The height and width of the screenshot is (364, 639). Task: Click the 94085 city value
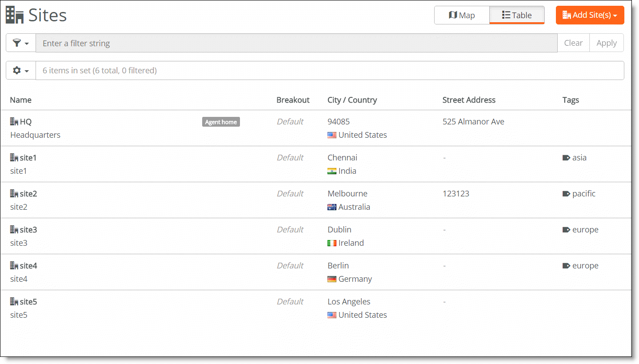[339, 122]
